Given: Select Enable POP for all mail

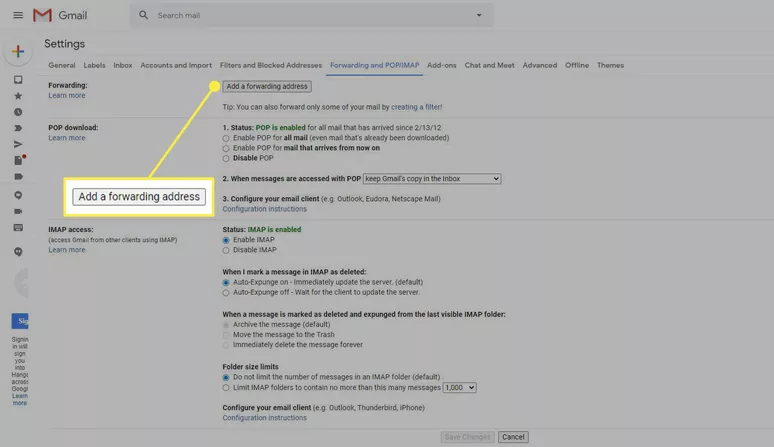Looking at the screenshot, I should coord(226,138).
